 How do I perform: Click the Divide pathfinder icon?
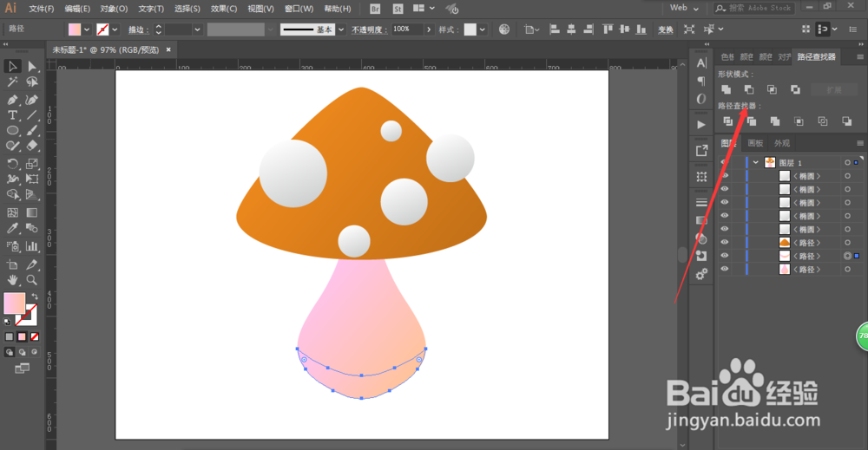tap(728, 121)
